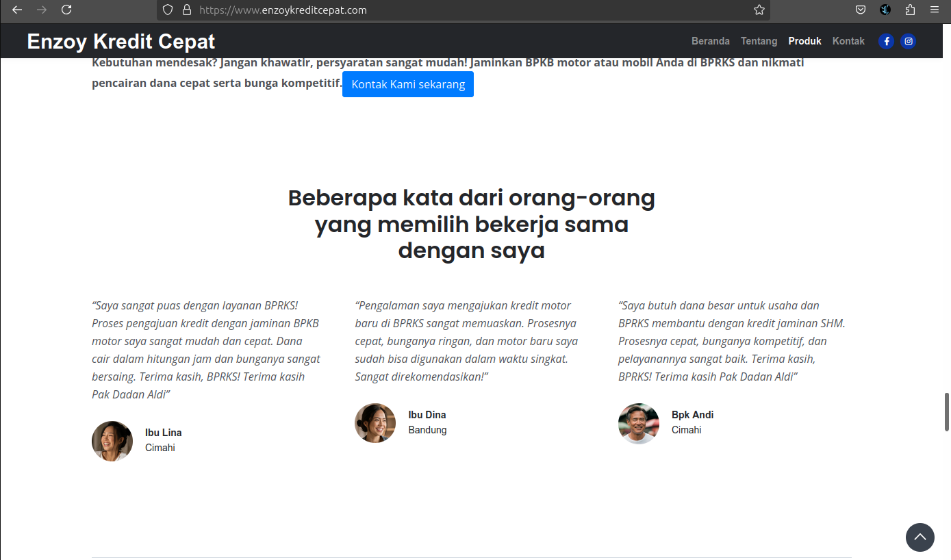The image size is (951, 560).
Task: Open the browser hamburger menu
Action: point(934,10)
